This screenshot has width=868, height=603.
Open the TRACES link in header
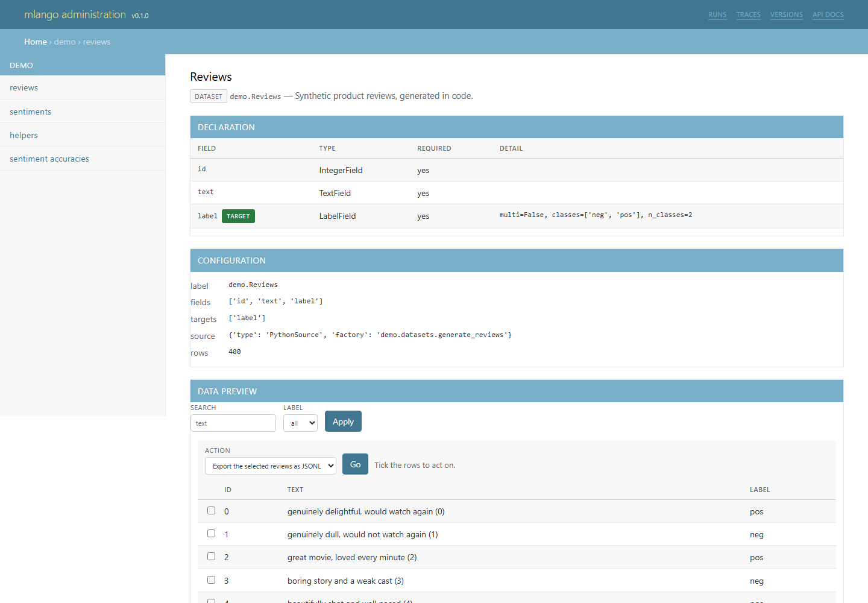pyautogui.click(x=748, y=14)
